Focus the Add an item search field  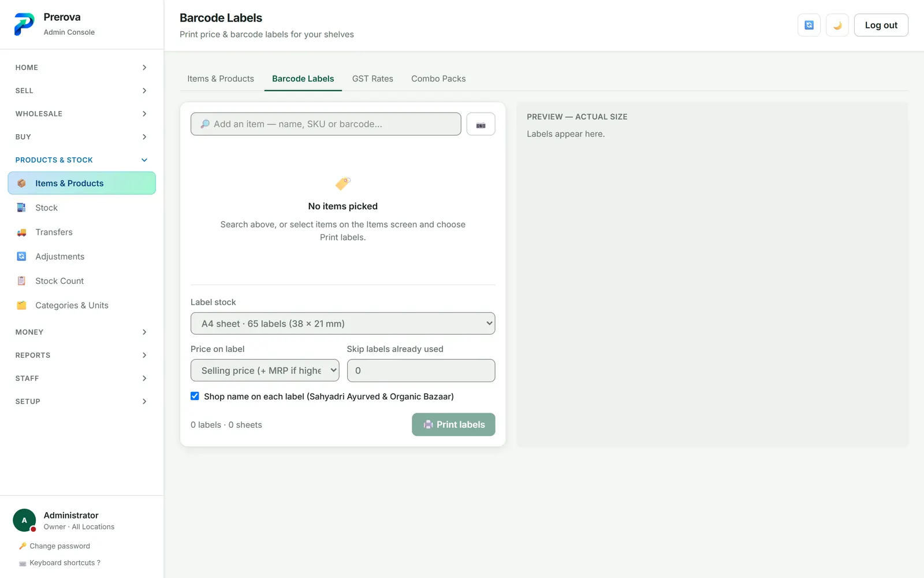(x=326, y=124)
